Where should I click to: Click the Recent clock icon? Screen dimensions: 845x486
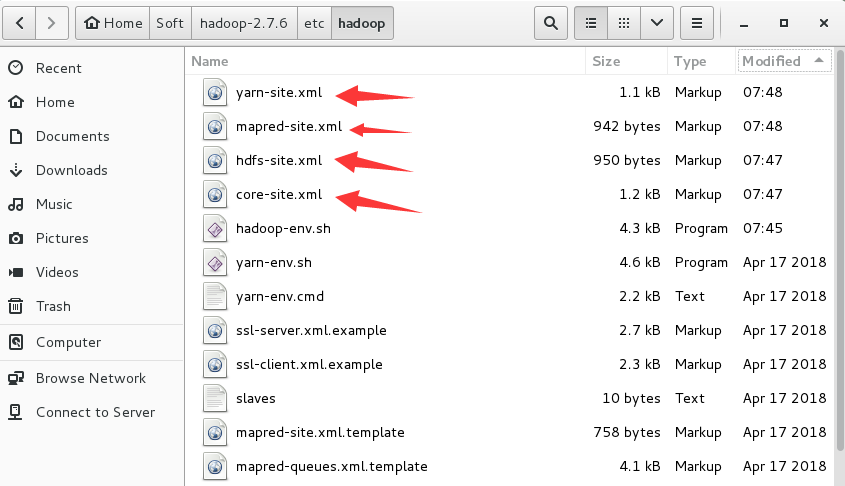(x=16, y=67)
